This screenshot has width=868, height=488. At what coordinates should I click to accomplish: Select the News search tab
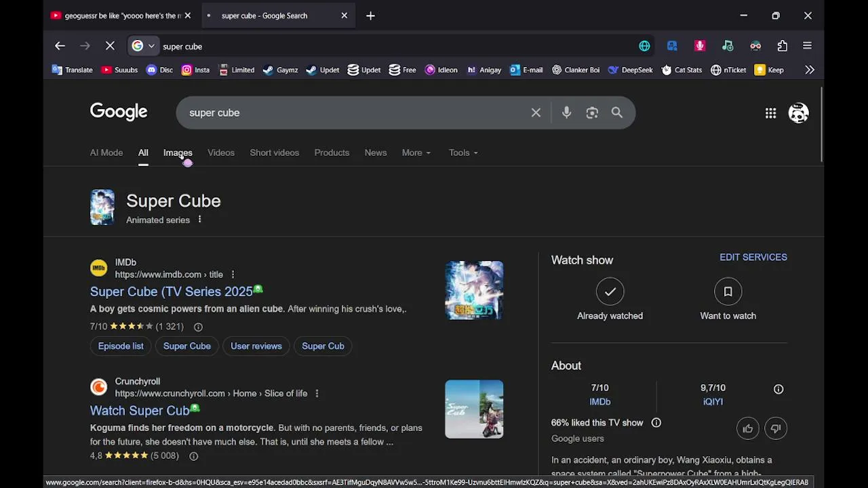click(x=376, y=152)
